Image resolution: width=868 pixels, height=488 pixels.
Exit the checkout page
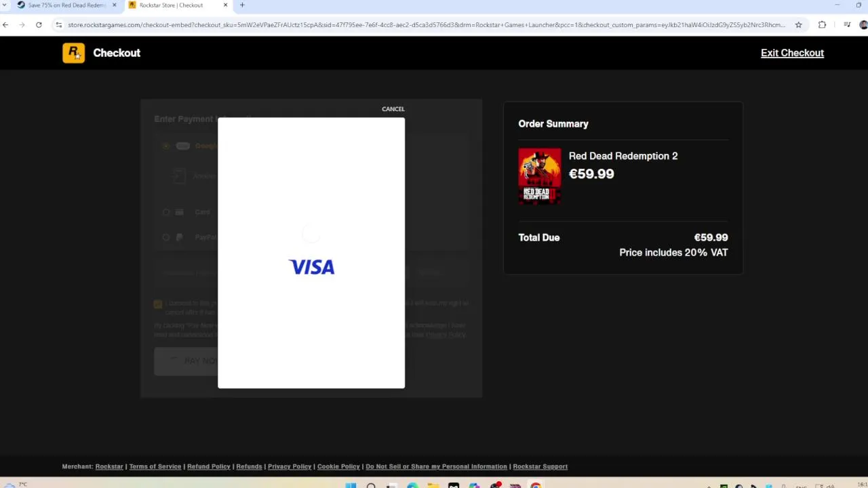pos(792,53)
